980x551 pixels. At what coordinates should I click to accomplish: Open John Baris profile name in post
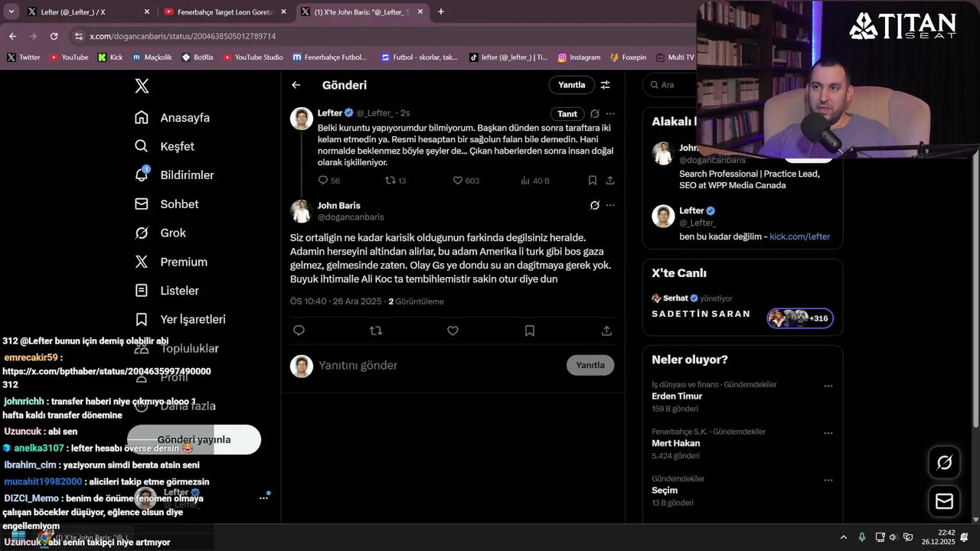click(x=338, y=205)
